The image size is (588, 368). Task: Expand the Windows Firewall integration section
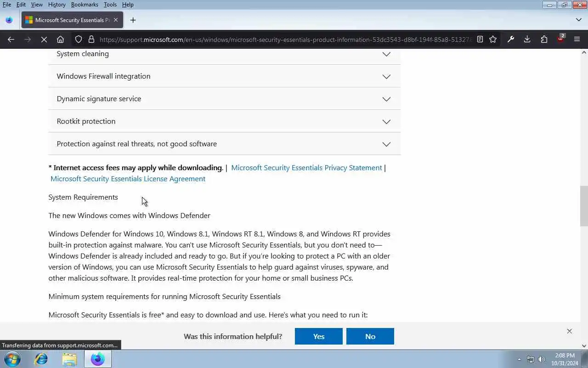[224, 76]
